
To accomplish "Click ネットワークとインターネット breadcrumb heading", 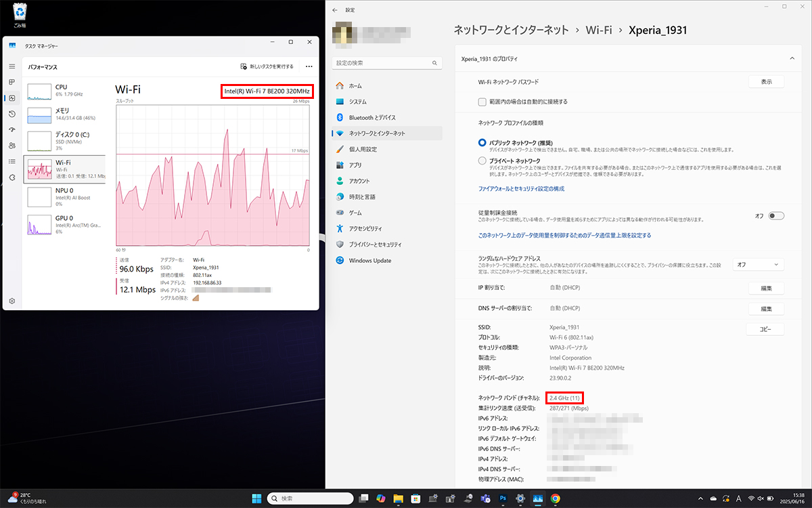I will pos(511,30).
